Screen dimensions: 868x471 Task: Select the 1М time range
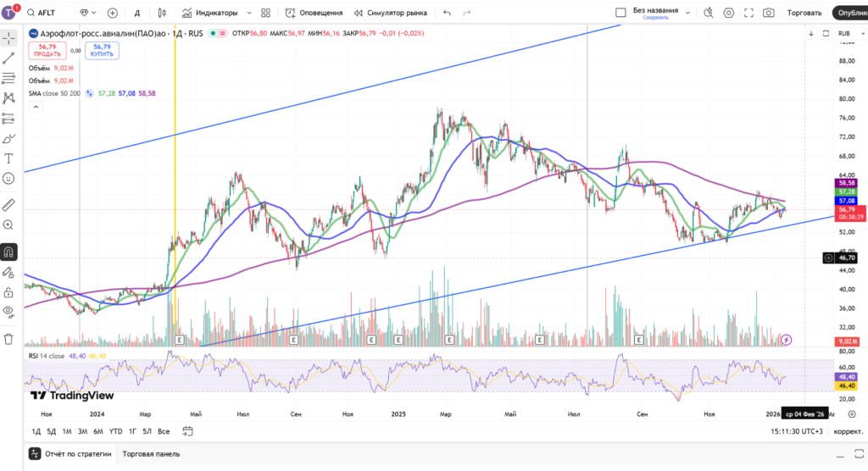click(67, 431)
